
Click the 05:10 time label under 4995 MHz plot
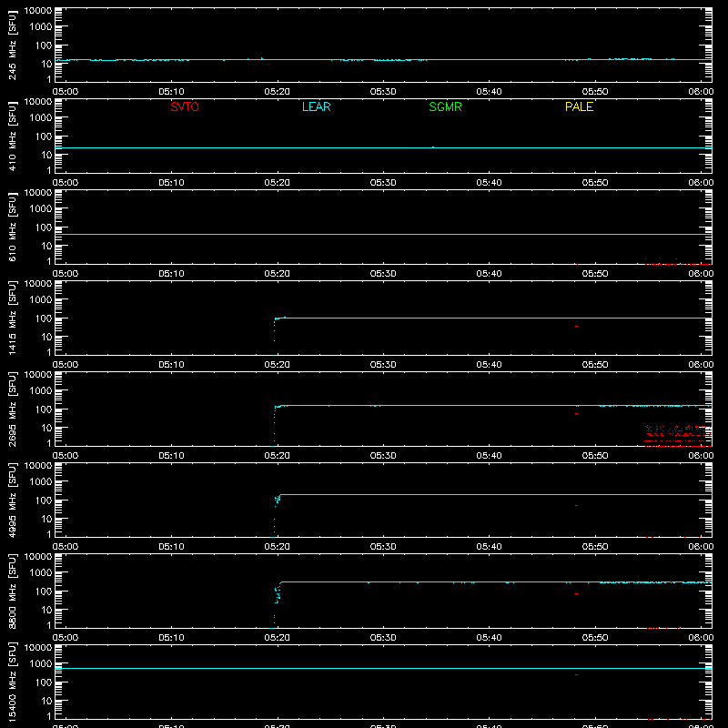(171, 547)
